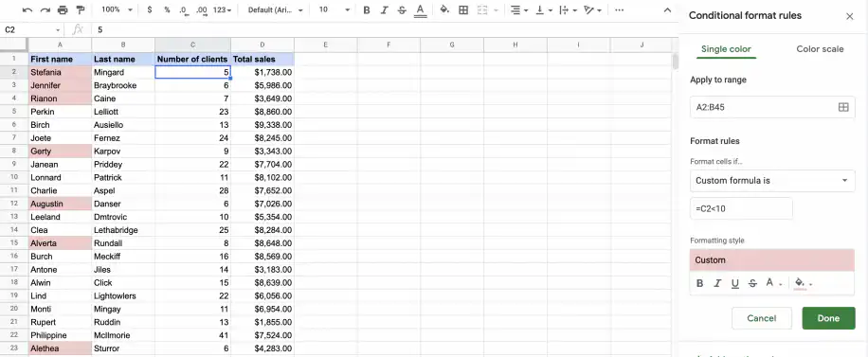This screenshot has width=868, height=357.
Task: Pick fill color in formatting style
Action: tap(803, 283)
